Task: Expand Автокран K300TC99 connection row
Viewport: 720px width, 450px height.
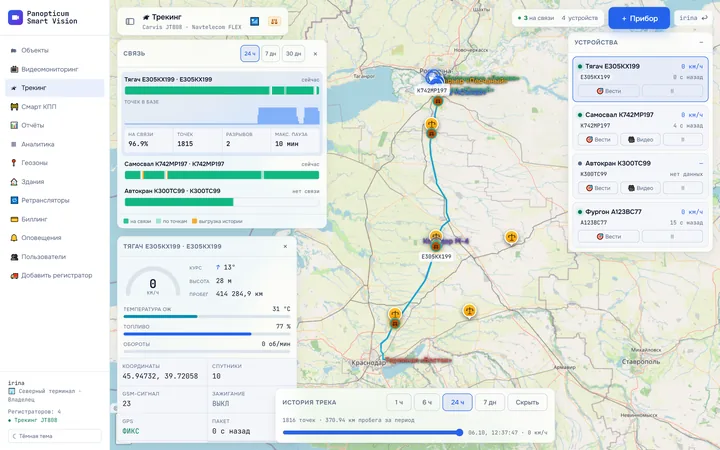Action: (x=222, y=197)
